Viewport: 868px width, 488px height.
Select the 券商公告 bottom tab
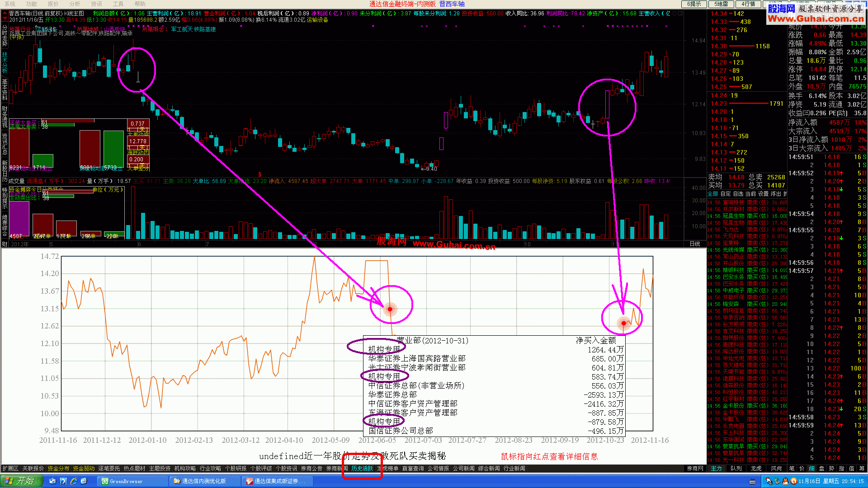pyautogui.click(x=311, y=469)
